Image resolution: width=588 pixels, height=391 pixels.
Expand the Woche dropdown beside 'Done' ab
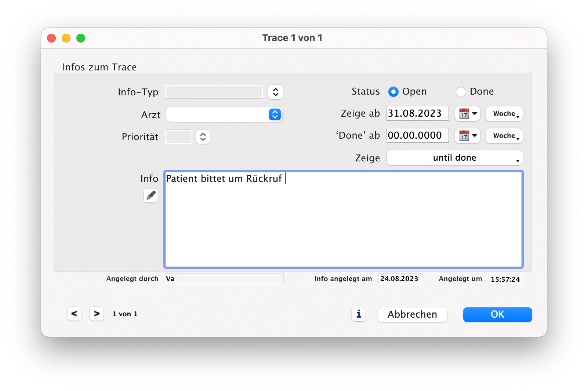pyautogui.click(x=504, y=136)
